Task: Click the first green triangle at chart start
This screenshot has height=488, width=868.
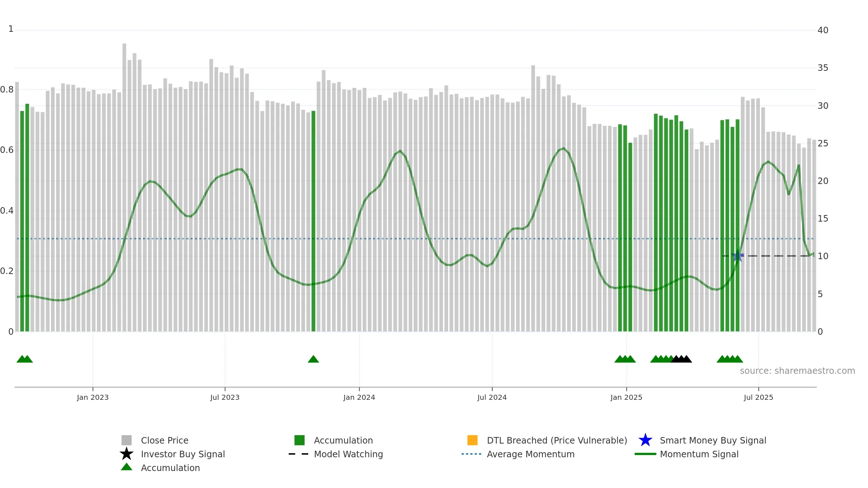Action: 22,359
